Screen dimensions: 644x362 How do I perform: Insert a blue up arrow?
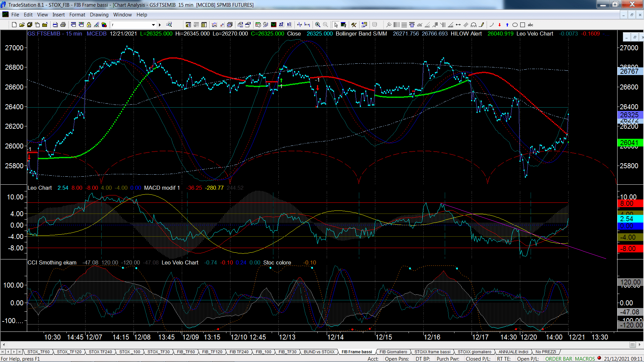tap(507, 25)
